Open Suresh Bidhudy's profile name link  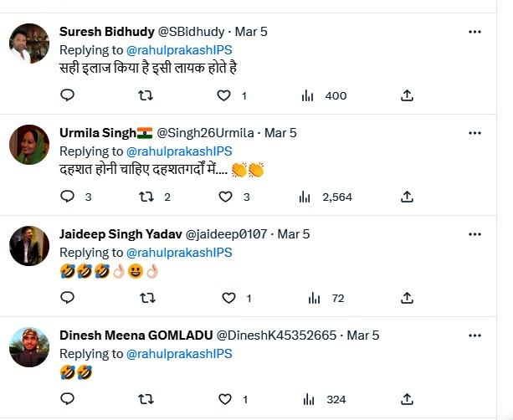click(x=106, y=32)
